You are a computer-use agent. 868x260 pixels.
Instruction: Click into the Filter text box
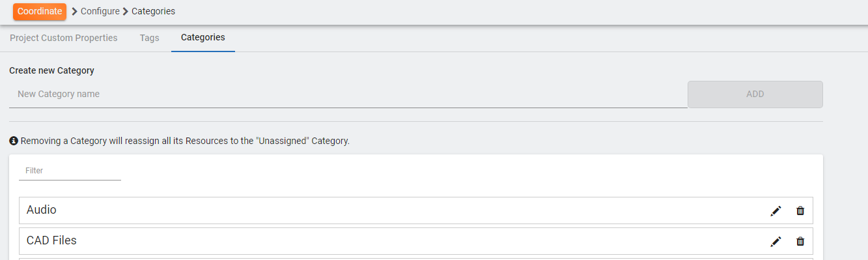70,171
